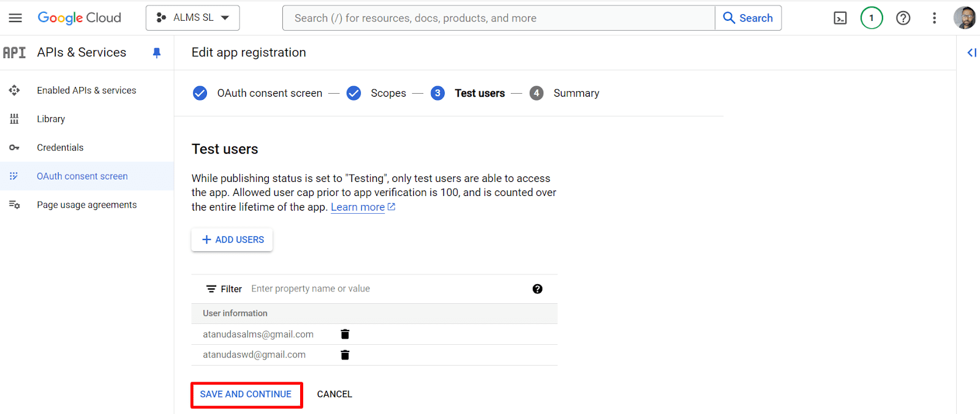Viewport: 980px width, 414px height.
Task: Click the Save and Continue button
Action: tap(246, 394)
